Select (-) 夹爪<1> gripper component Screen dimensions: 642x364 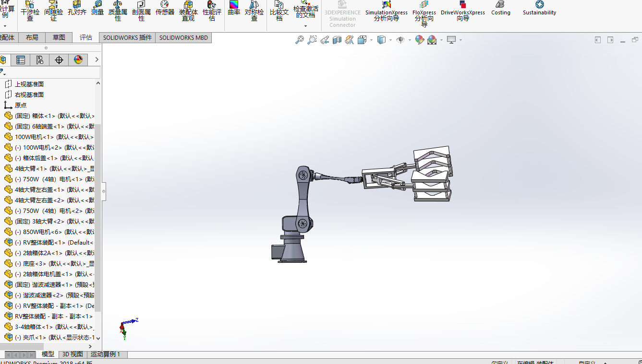[x=49, y=337]
